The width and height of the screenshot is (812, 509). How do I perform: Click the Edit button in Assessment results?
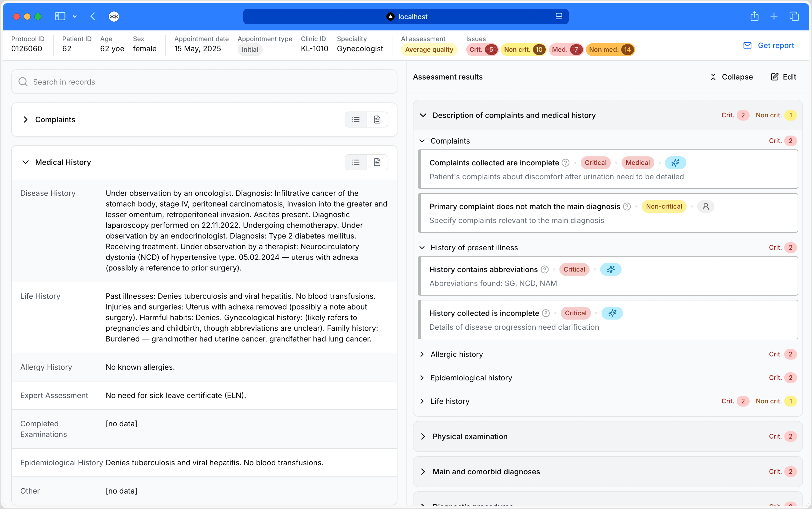tap(783, 77)
